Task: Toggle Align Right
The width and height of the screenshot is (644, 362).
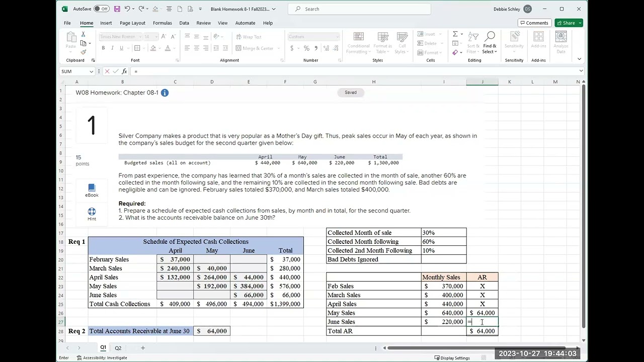Action: point(205,48)
